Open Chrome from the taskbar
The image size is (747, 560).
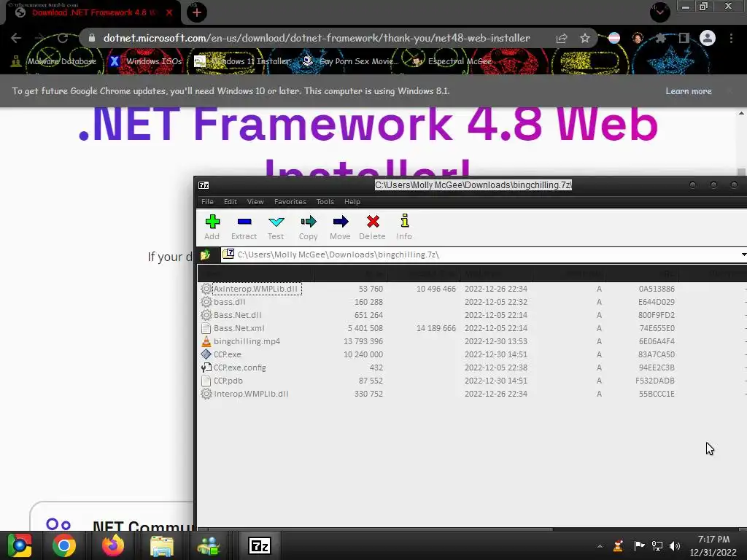pyautogui.click(x=64, y=545)
